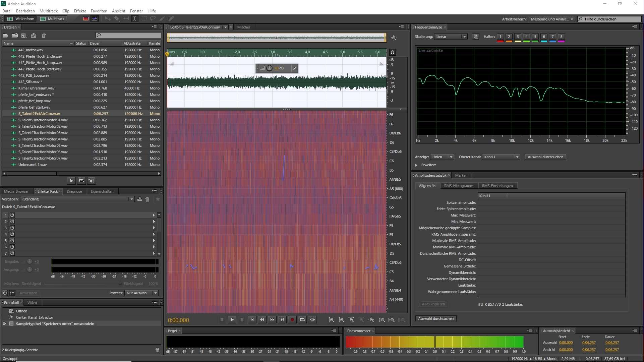Toggle the main effects rack power

click(5, 293)
